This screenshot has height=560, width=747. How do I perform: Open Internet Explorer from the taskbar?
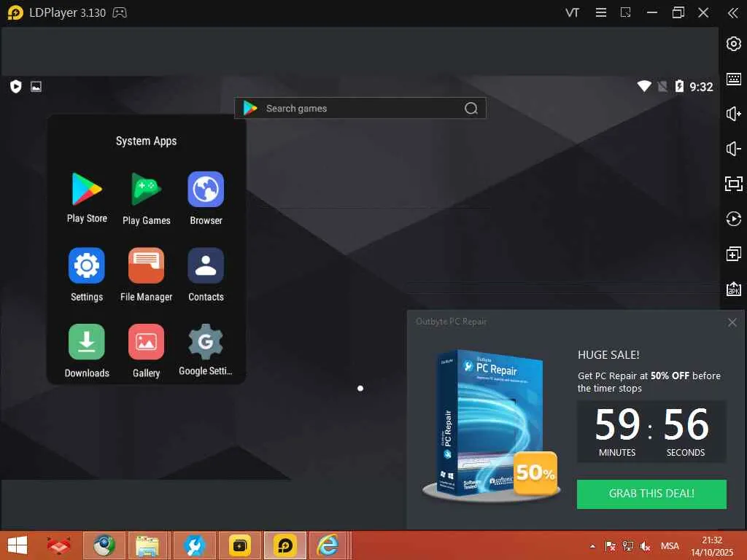pyautogui.click(x=328, y=545)
